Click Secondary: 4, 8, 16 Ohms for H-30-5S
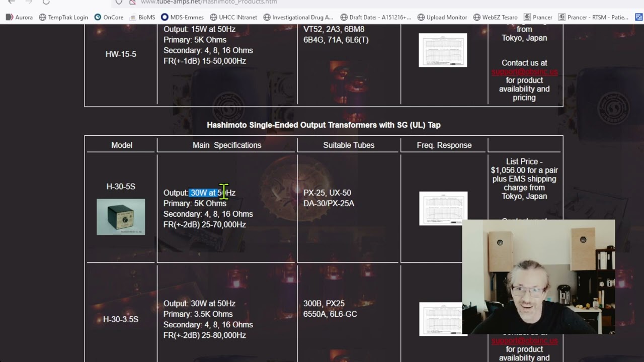This screenshot has height=362, width=644. point(208,214)
